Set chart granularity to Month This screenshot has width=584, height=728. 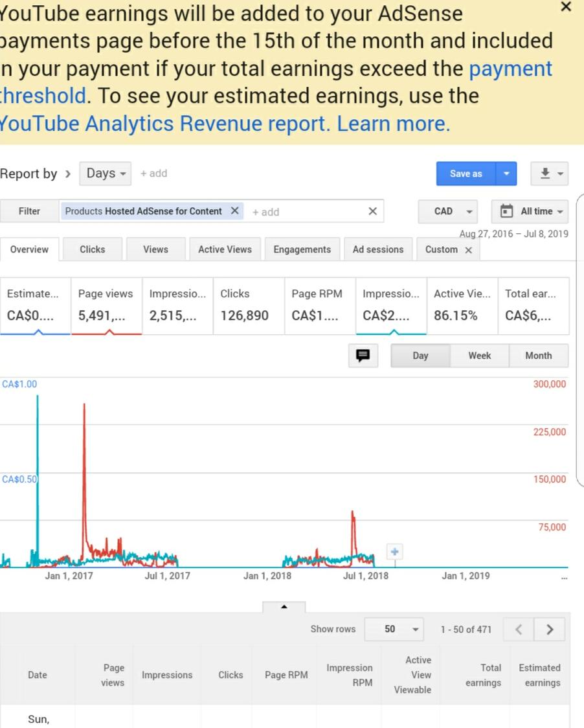[539, 356]
